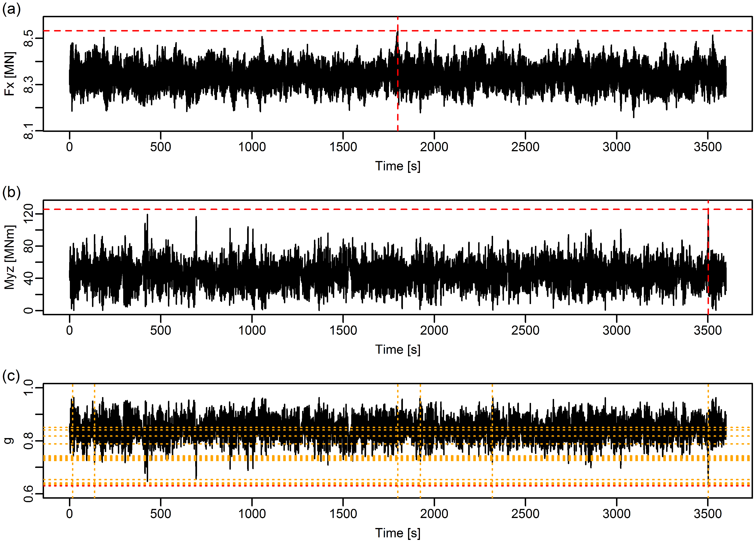Click the 8.3 tick label on Fx axis
Image resolution: width=756 pixels, height=542 pixels.
29,84
